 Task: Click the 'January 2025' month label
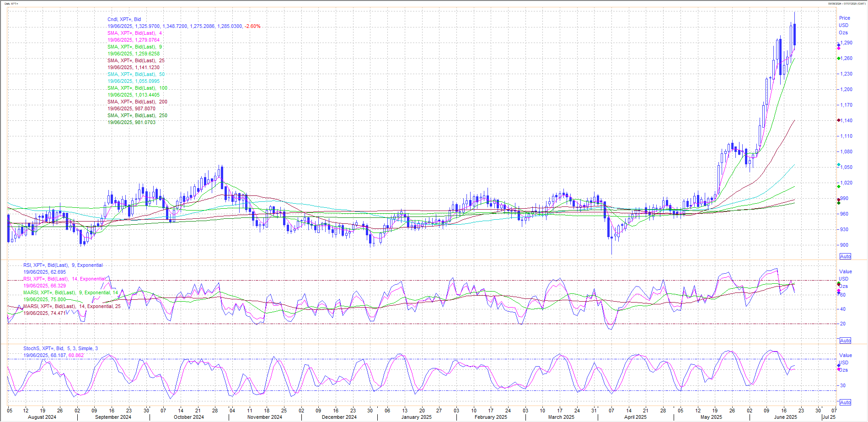pos(417,417)
